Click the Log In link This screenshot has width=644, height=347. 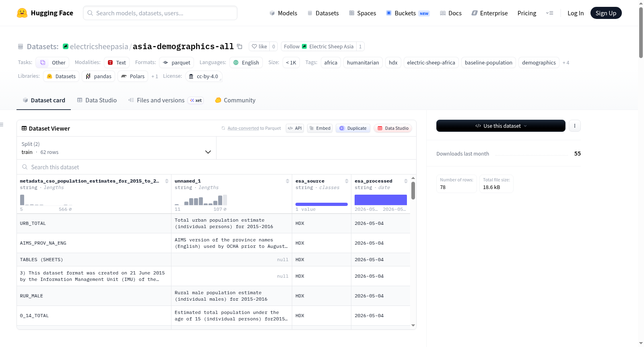pos(576,13)
